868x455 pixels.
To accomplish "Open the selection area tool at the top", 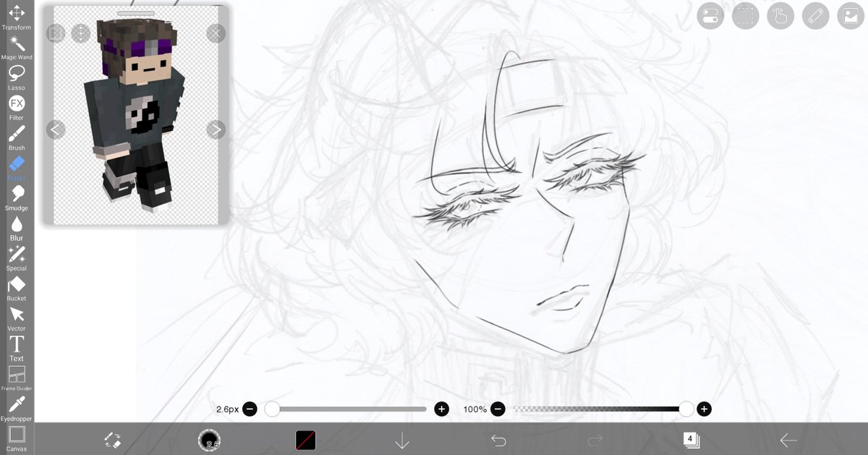I will pos(745,16).
